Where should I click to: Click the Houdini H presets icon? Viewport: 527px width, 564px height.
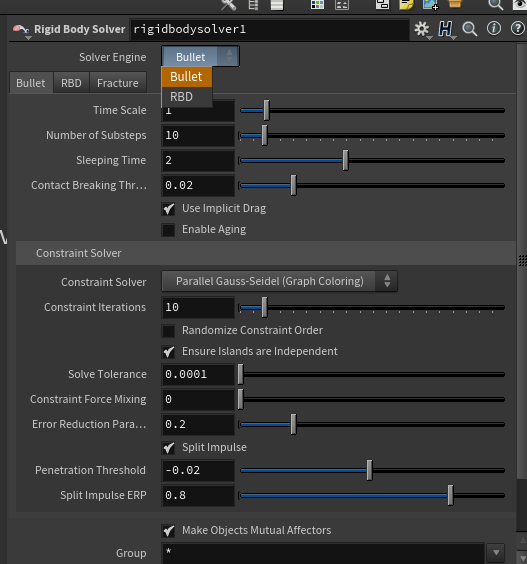pyautogui.click(x=445, y=29)
